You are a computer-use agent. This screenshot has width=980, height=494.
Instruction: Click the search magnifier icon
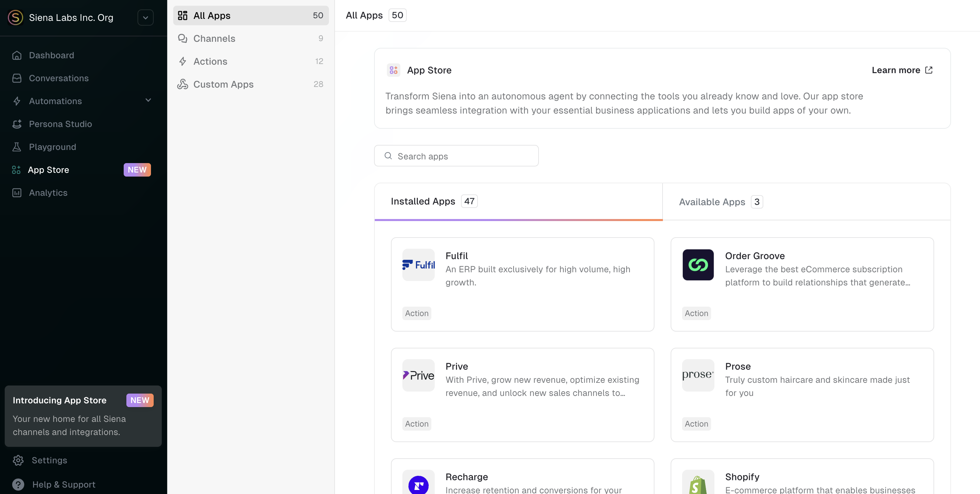point(388,156)
